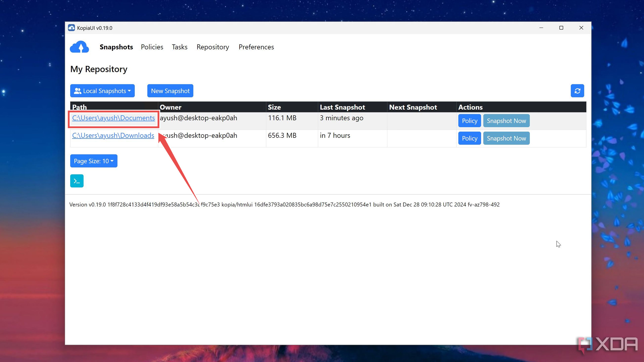This screenshot has height=362, width=644.
Task: Expand the Page Size selector
Action: (94, 161)
